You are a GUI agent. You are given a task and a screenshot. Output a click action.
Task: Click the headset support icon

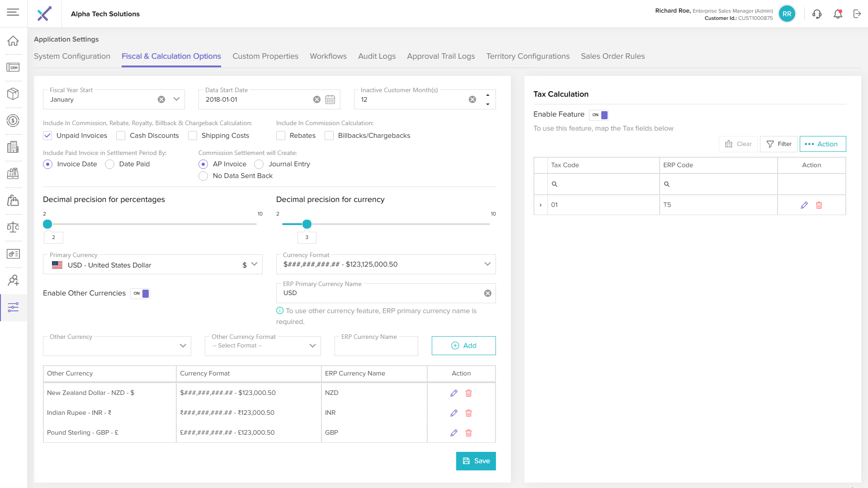[817, 14]
